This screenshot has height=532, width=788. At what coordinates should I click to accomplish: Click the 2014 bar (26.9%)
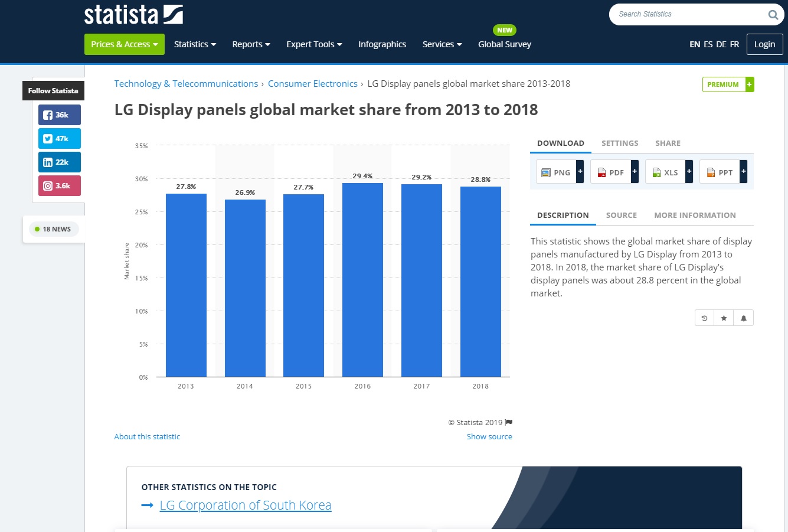pyautogui.click(x=245, y=288)
